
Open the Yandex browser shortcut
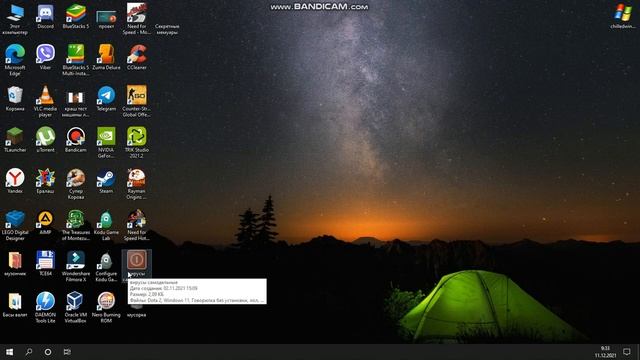[15, 181]
